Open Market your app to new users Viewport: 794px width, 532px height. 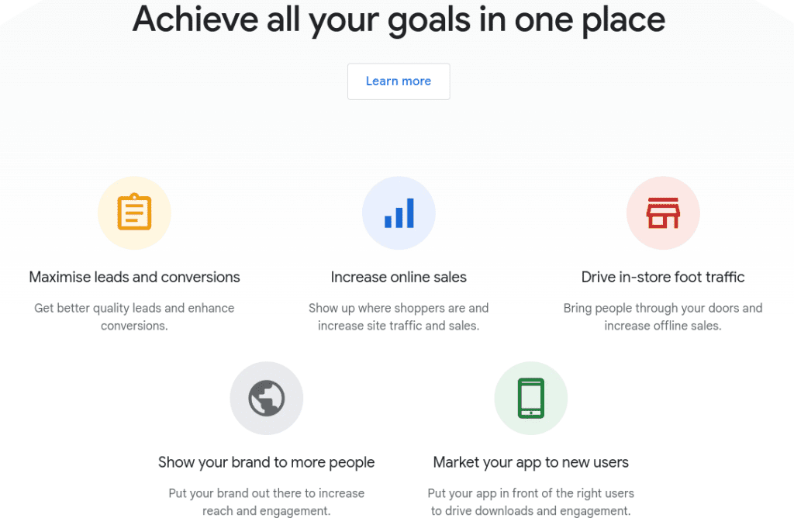pyautogui.click(x=530, y=462)
